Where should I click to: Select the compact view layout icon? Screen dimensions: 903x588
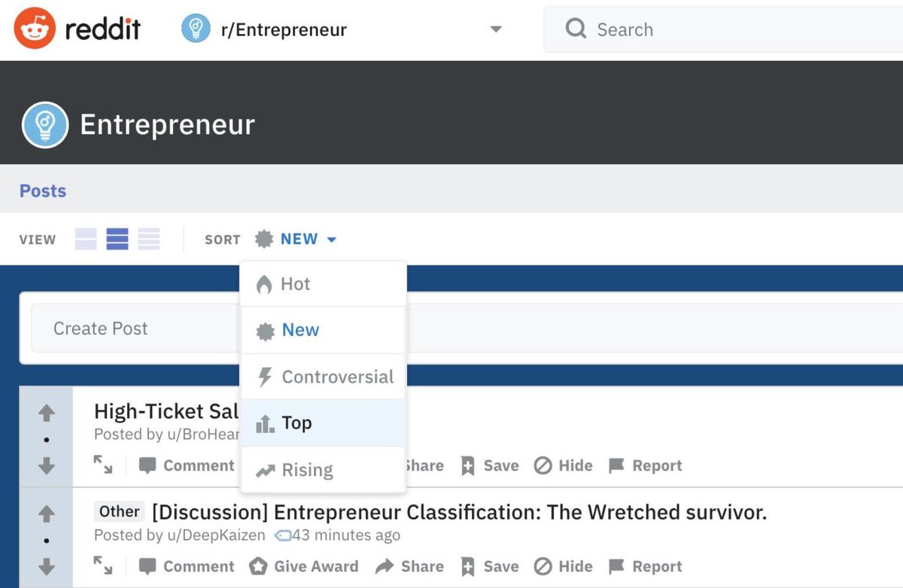point(149,239)
